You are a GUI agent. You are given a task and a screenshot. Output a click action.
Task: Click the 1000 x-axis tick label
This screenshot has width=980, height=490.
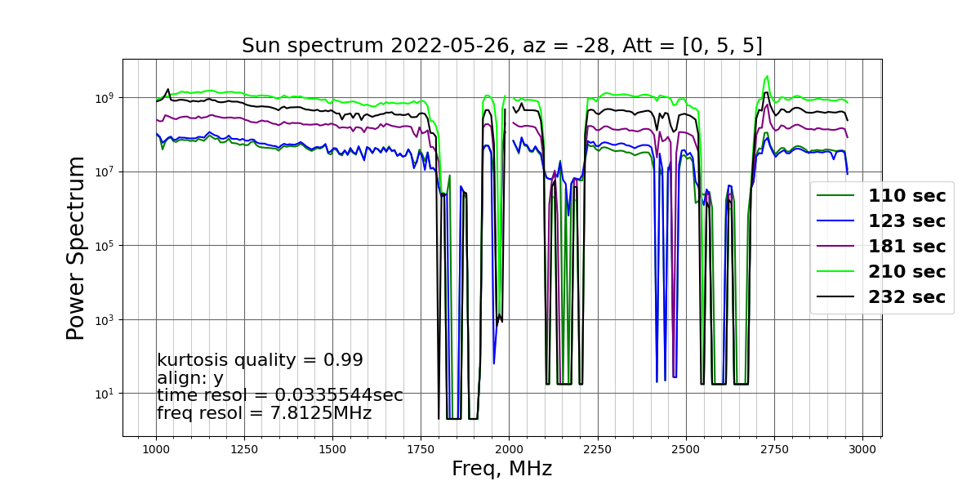(x=156, y=449)
